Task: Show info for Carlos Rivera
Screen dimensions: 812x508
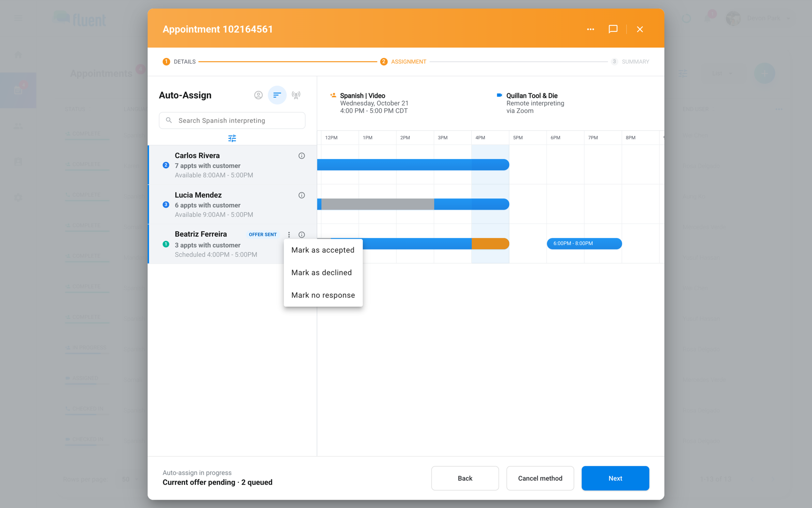Action: click(302, 156)
